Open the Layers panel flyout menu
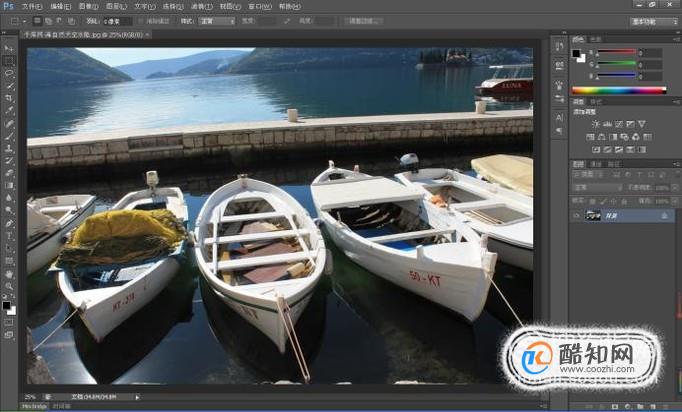 (676, 164)
